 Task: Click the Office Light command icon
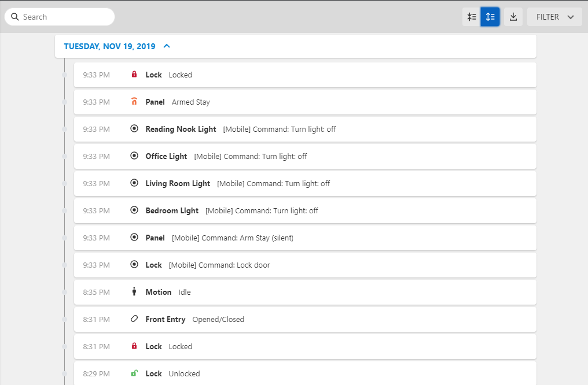point(134,156)
